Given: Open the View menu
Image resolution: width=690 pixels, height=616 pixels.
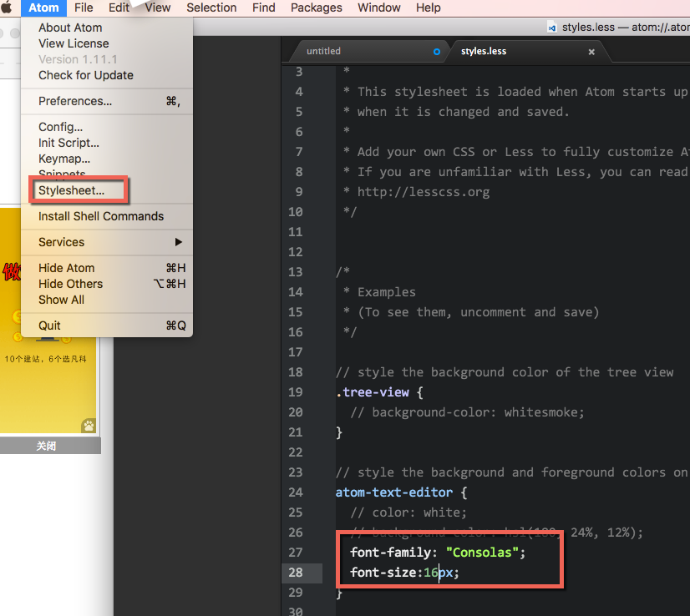Looking at the screenshot, I should tap(158, 8).
